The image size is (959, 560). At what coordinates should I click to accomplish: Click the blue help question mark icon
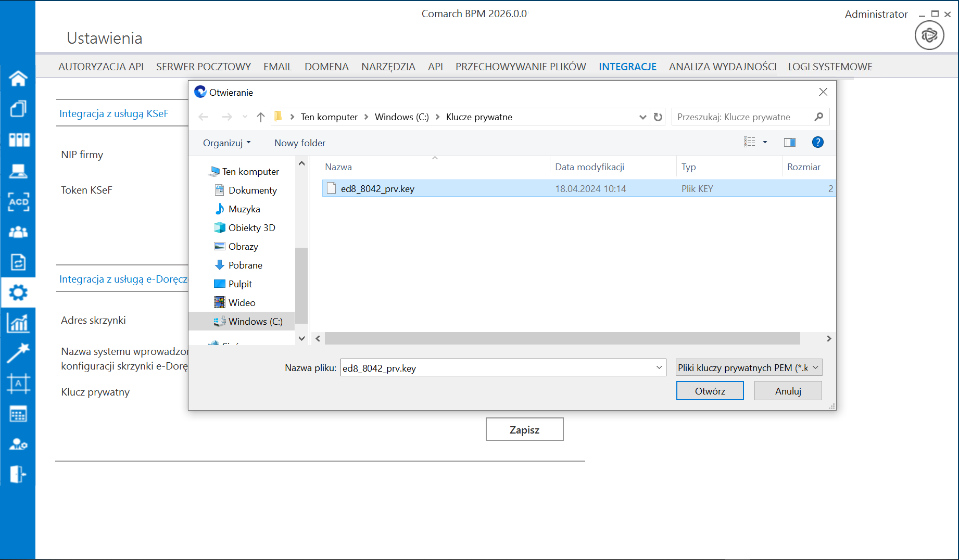(817, 143)
